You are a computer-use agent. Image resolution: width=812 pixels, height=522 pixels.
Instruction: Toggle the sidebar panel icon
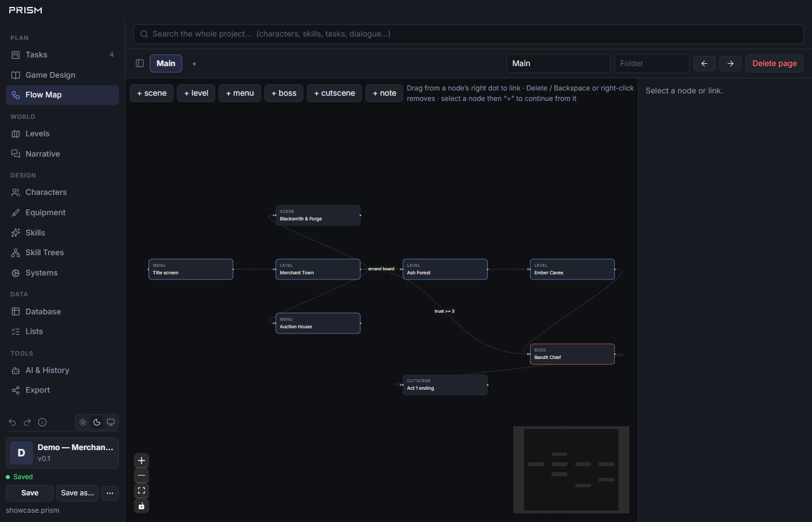point(140,63)
